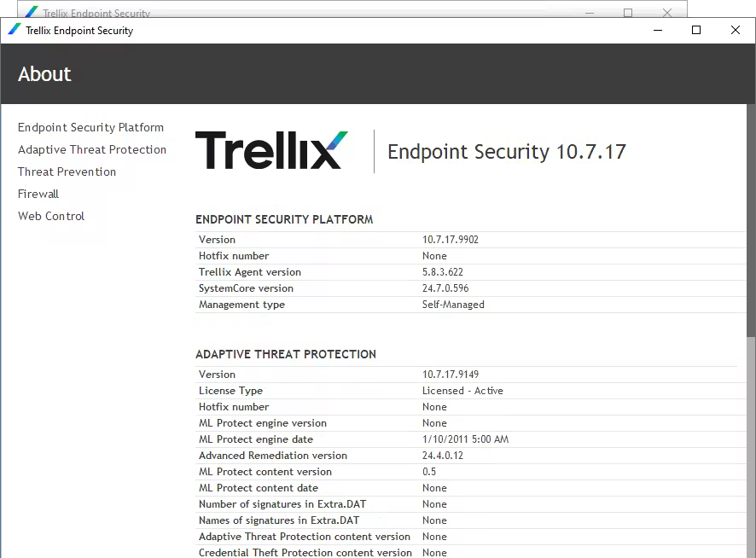Select Firewall in the left navigation
Screen dimensions: 756x558
38,194
